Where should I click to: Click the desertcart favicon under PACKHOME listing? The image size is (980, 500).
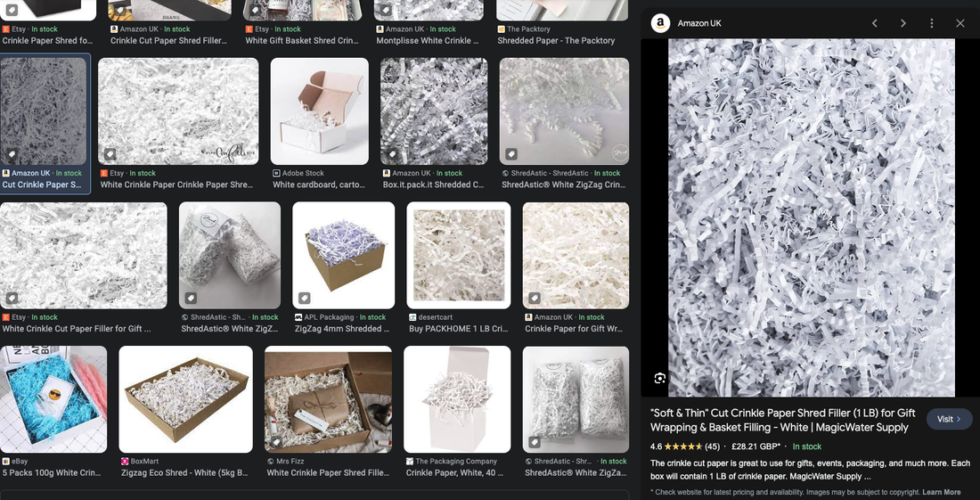[x=412, y=317]
